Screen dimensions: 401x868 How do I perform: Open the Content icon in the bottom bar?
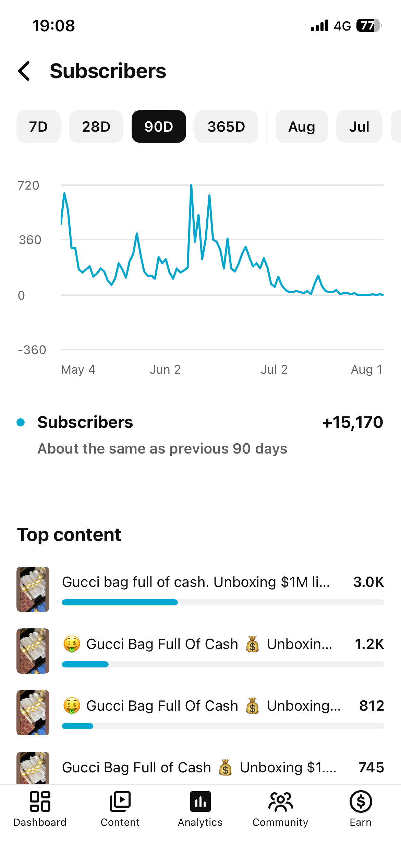(x=120, y=801)
